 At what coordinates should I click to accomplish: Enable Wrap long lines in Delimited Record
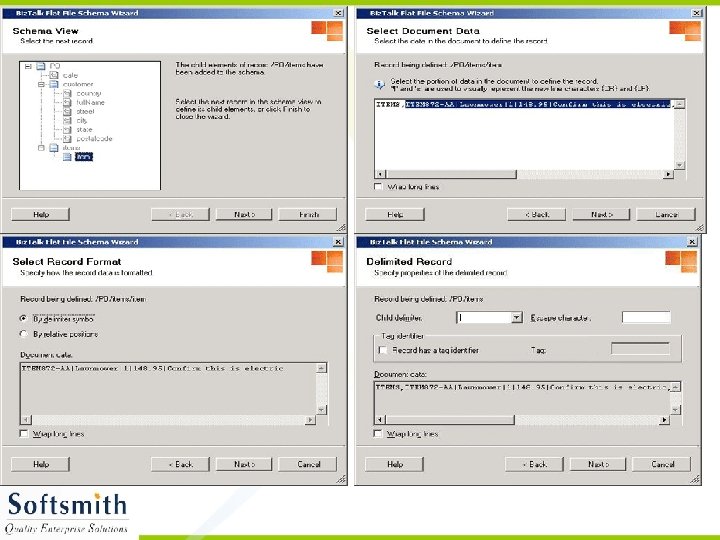pyautogui.click(x=378, y=433)
